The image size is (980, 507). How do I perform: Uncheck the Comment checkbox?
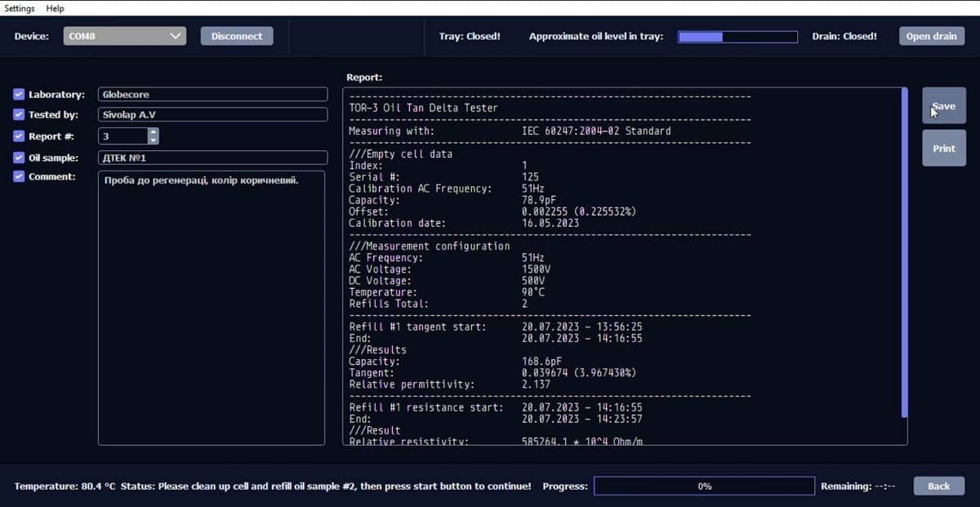(x=20, y=176)
